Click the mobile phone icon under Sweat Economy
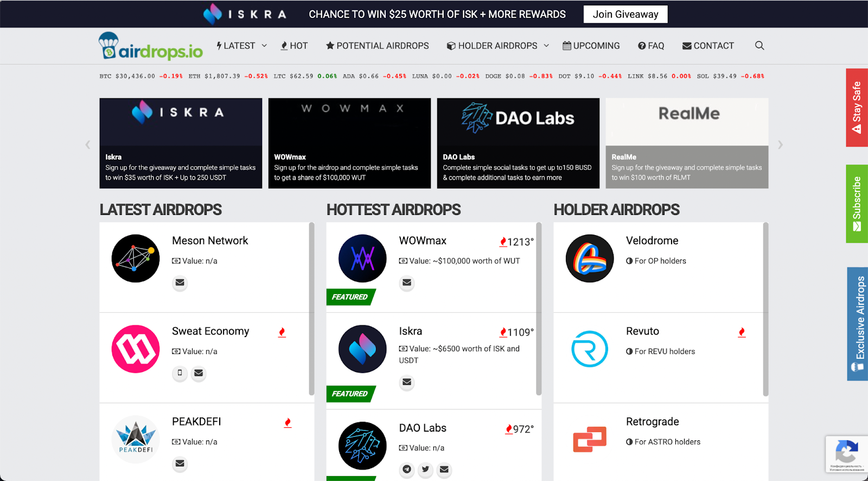The image size is (868, 481). click(180, 373)
